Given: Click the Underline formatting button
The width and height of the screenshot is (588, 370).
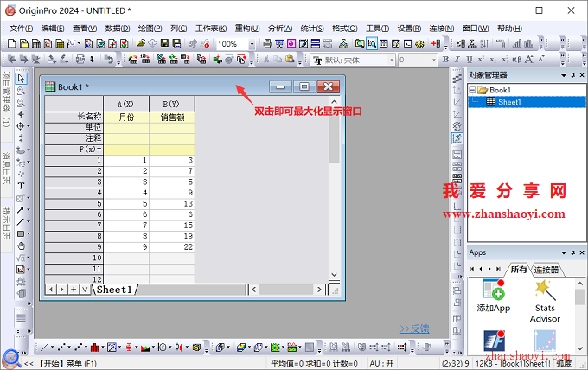Looking at the screenshot, I should [470, 60].
